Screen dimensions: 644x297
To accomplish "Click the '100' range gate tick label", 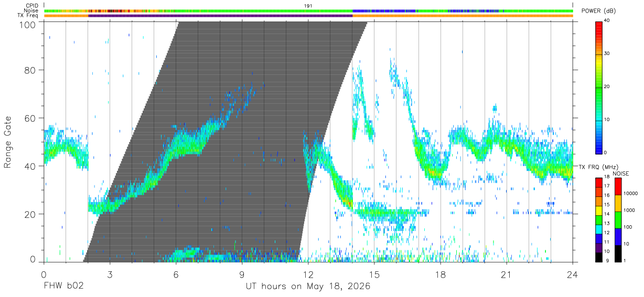I will [x=28, y=24].
